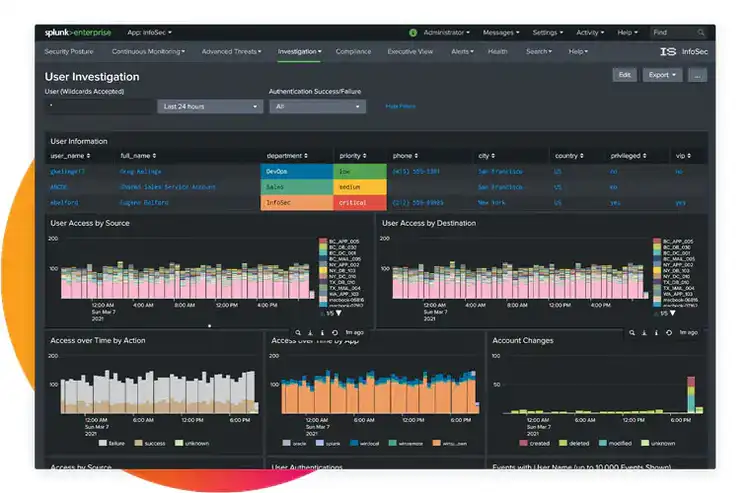Image resolution: width=750 pixels, height=493 pixels.
Task: Click the red critical priority cell
Action: [361, 201]
